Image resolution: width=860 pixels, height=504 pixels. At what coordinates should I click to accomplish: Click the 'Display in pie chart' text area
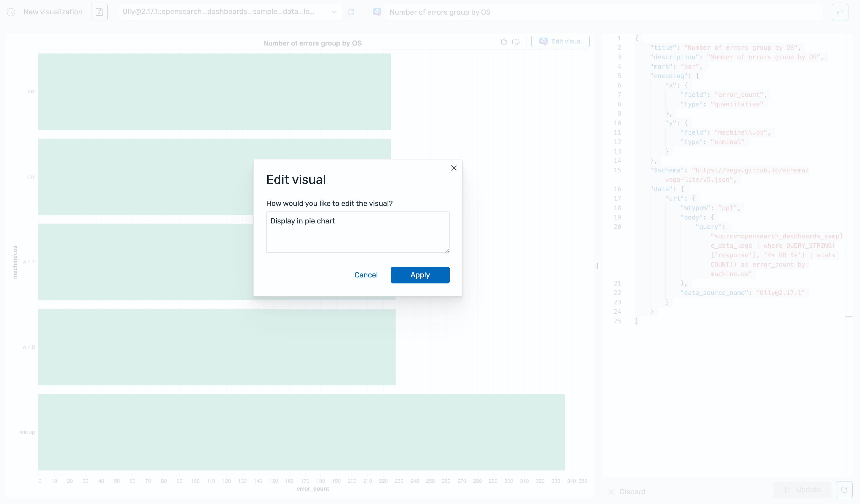pyautogui.click(x=357, y=232)
